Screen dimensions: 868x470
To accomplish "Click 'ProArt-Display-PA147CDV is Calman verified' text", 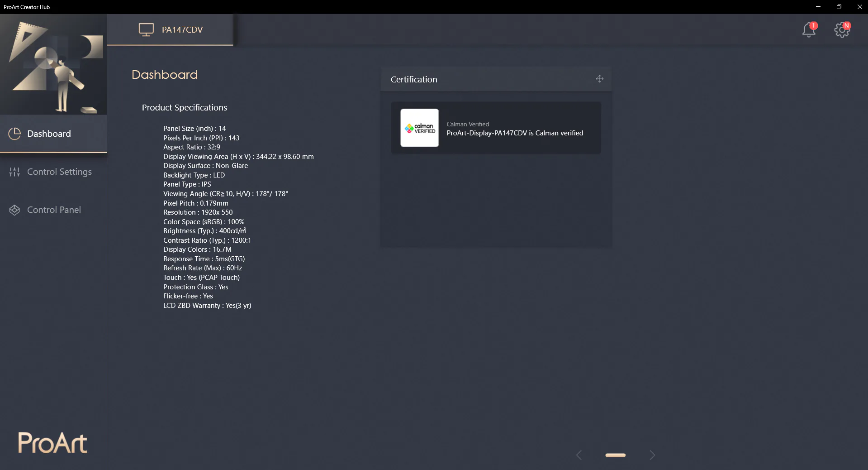I will click(x=515, y=133).
